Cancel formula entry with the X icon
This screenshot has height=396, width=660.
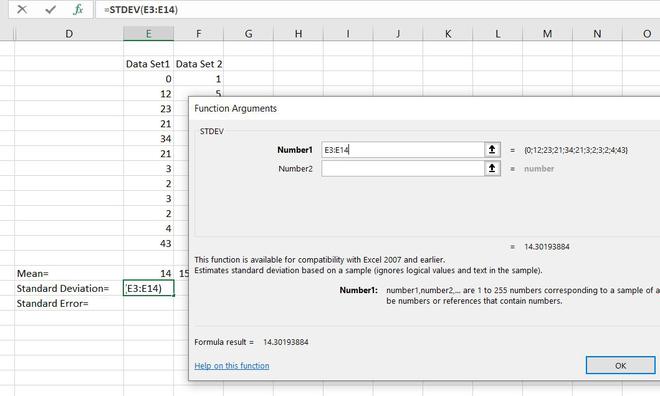pos(22,9)
